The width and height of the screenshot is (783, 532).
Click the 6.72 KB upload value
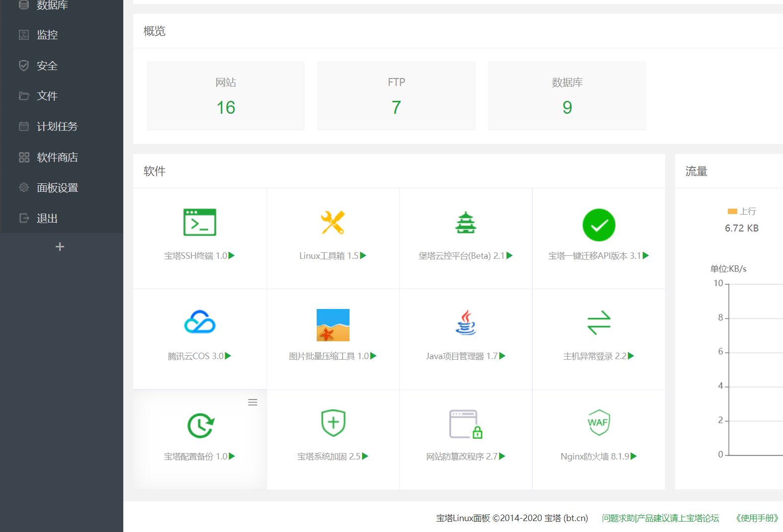pyautogui.click(x=741, y=228)
